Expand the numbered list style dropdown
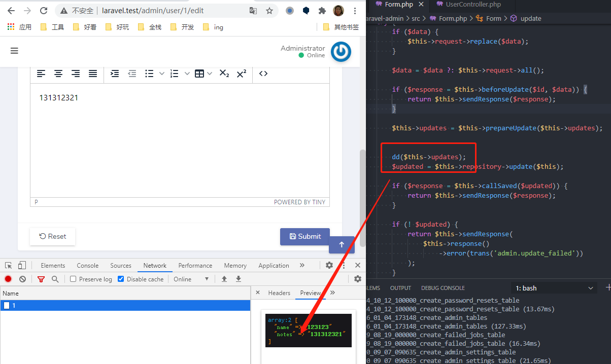This screenshot has height=364, width=611. (x=187, y=74)
